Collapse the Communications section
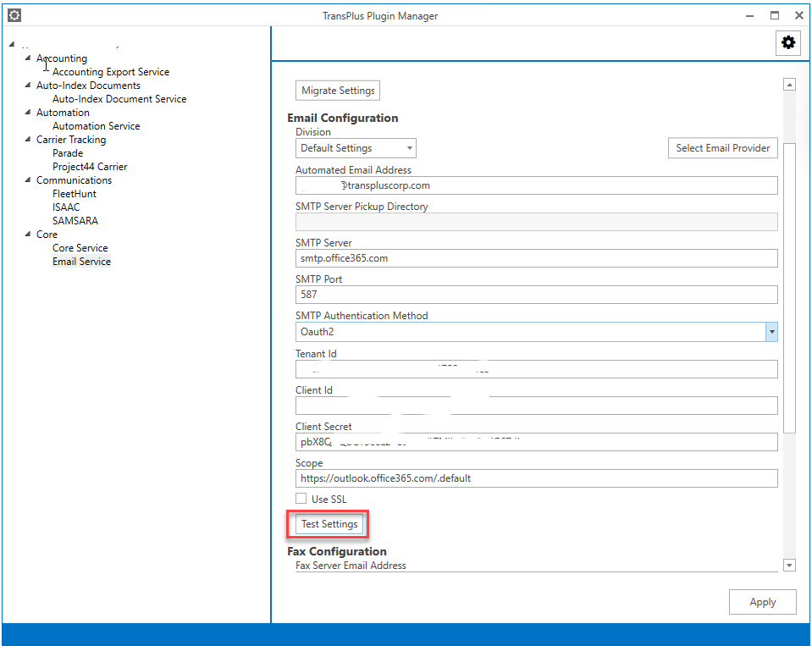This screenshot has height=646, width=812. click(x=26, y=179)
